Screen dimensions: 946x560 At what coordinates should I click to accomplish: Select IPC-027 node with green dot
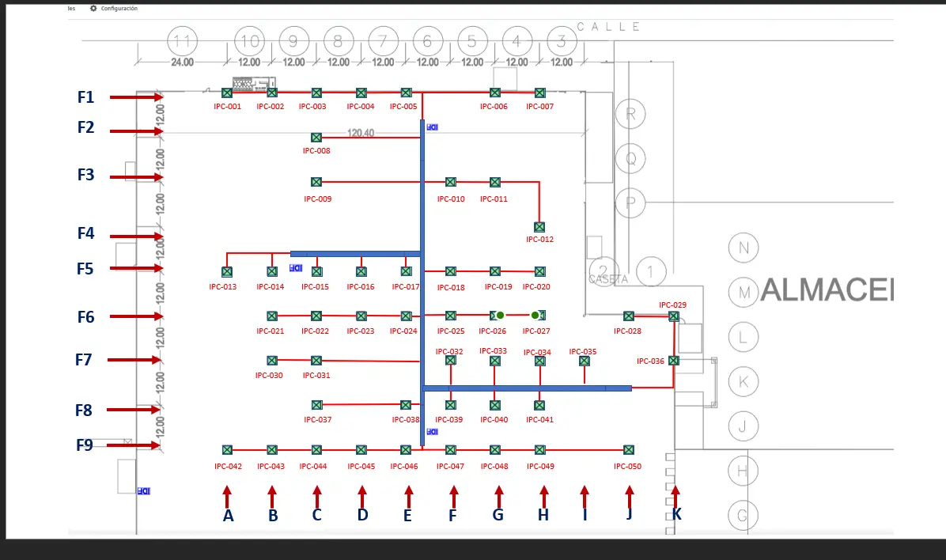coord(539,316)
